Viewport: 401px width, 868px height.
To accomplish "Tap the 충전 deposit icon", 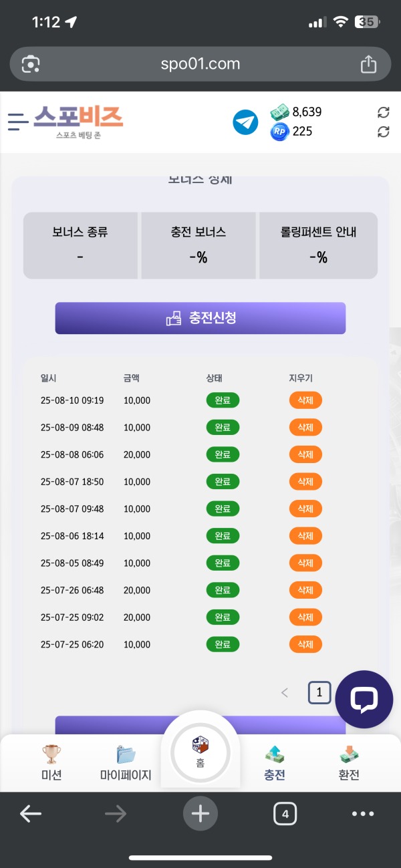I will coord(274,754).
